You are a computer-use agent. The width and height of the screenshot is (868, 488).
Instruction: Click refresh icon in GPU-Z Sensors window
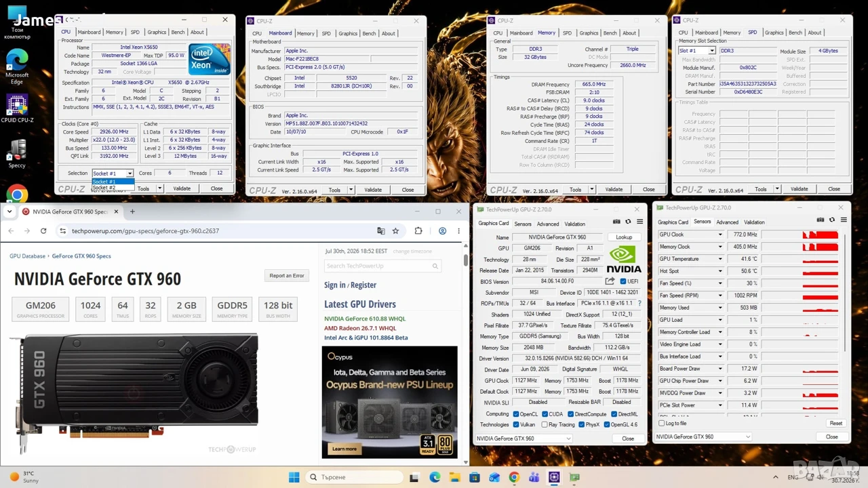pyautogui.click(x=832, y=220)
